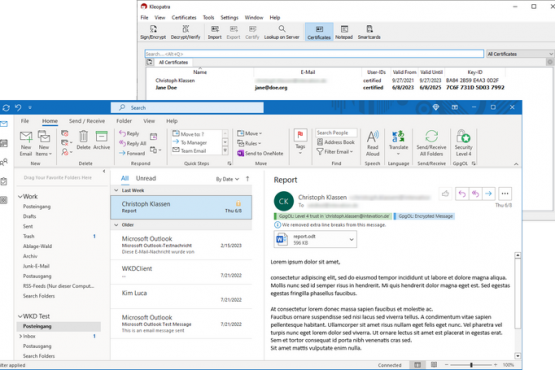Select Jane Doe certificate row
Viewport: 555px width, 370px height.
click(x=330, y=87)
